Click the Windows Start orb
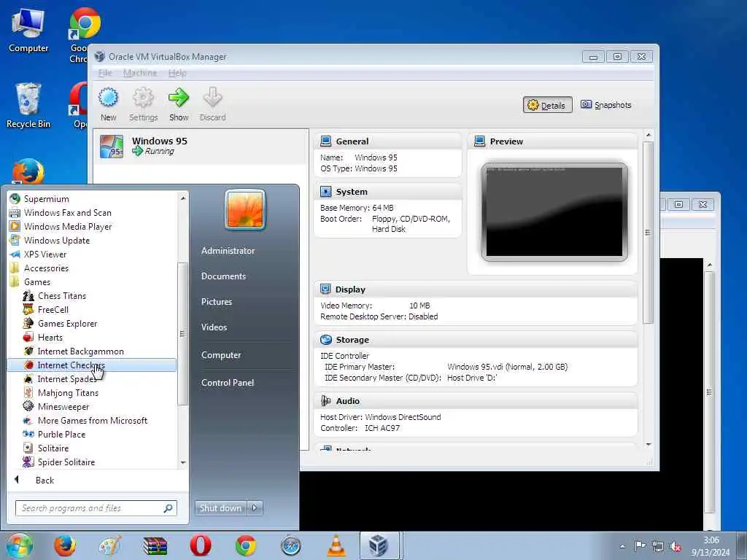This screenshot has width=747, height=560. [19, 545]
